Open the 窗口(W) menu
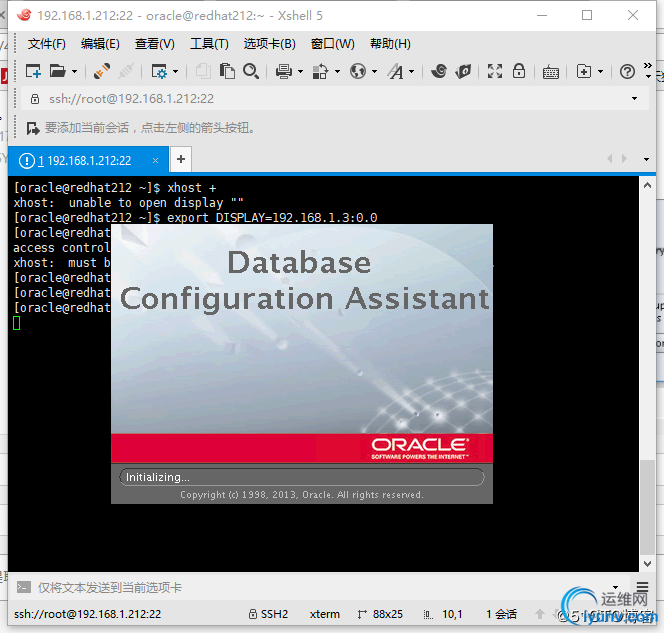Viewport: 664px width, 633px height. click(x=332, y=44)
